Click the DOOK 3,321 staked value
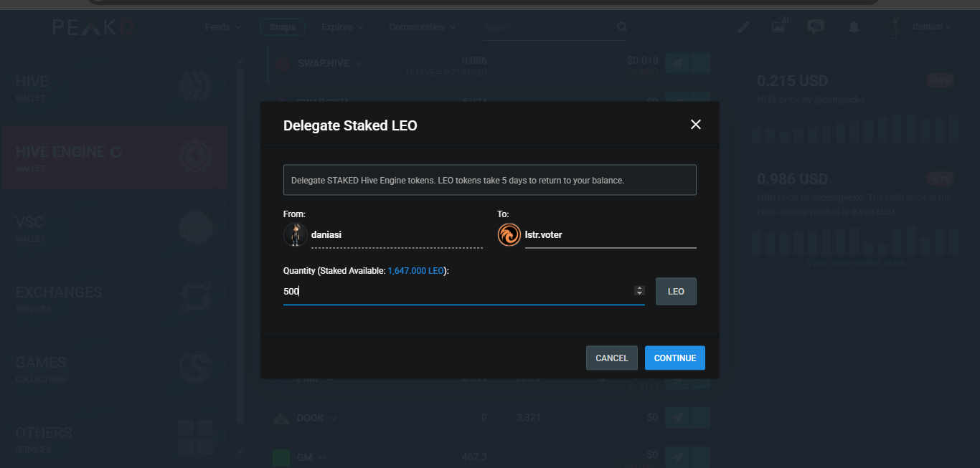The width and height of the screenshot is (980, 468). coord(527,418)
